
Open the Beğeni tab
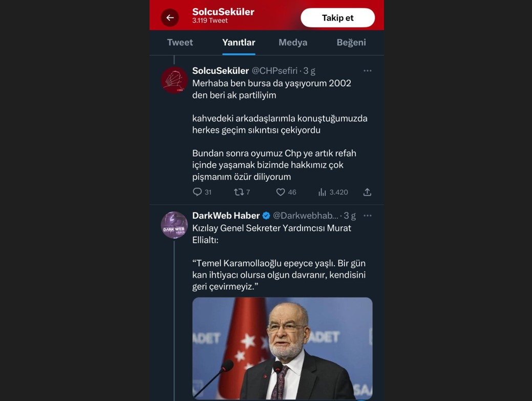coord(351,43)
